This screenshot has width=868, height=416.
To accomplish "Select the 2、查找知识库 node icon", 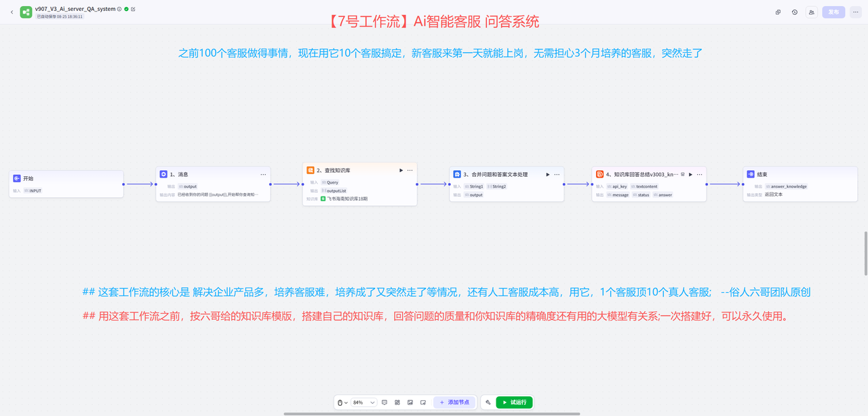I will pos(311,170).
